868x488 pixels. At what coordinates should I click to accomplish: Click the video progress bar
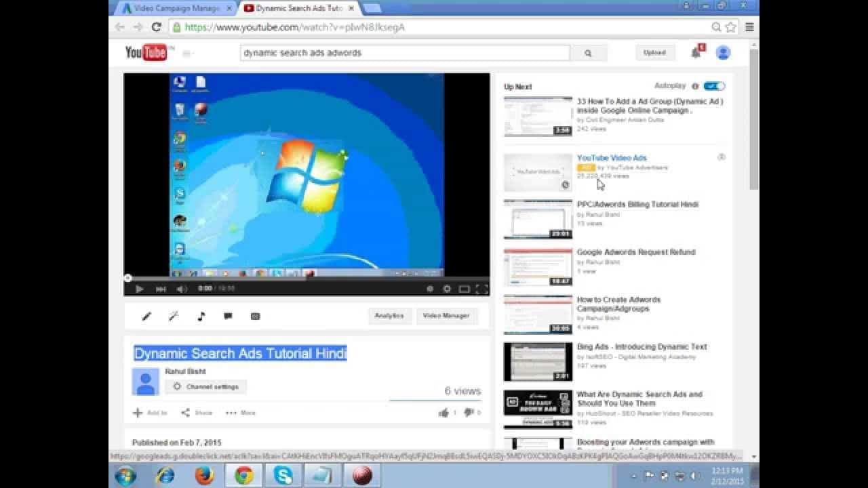tap(307, 278)
